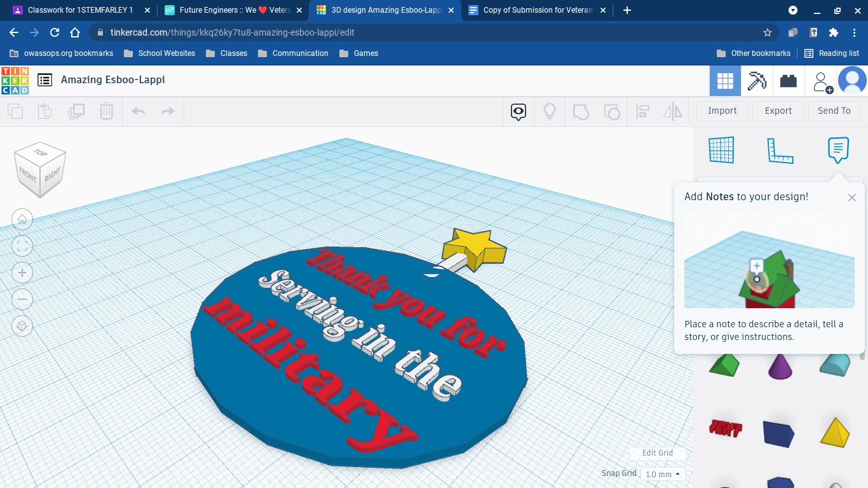Open a new browser tab
The image size is (868, 488).
click(x=627, y=10)
